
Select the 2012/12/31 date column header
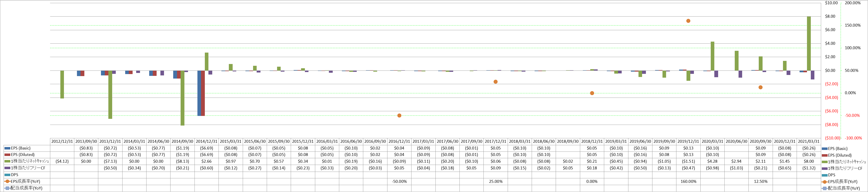[62, 142]
